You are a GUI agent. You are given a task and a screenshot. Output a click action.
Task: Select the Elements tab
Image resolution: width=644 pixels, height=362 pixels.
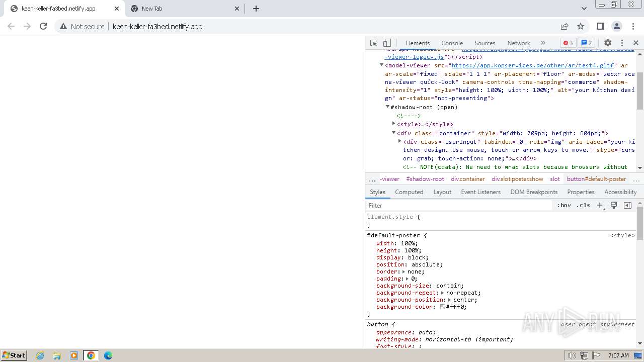click(x=418, y=43)
